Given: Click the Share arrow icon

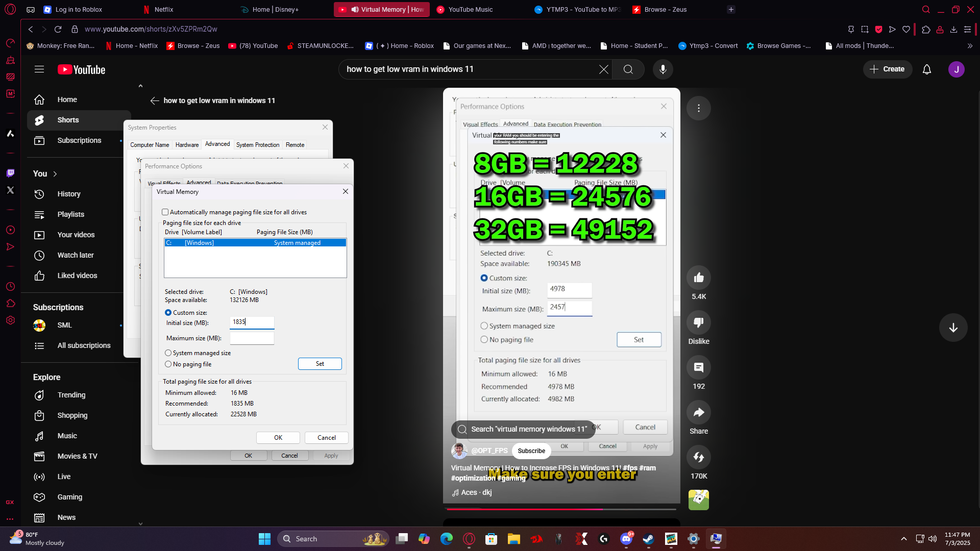Looking at the screenshot, I should [x=698, y=412].
